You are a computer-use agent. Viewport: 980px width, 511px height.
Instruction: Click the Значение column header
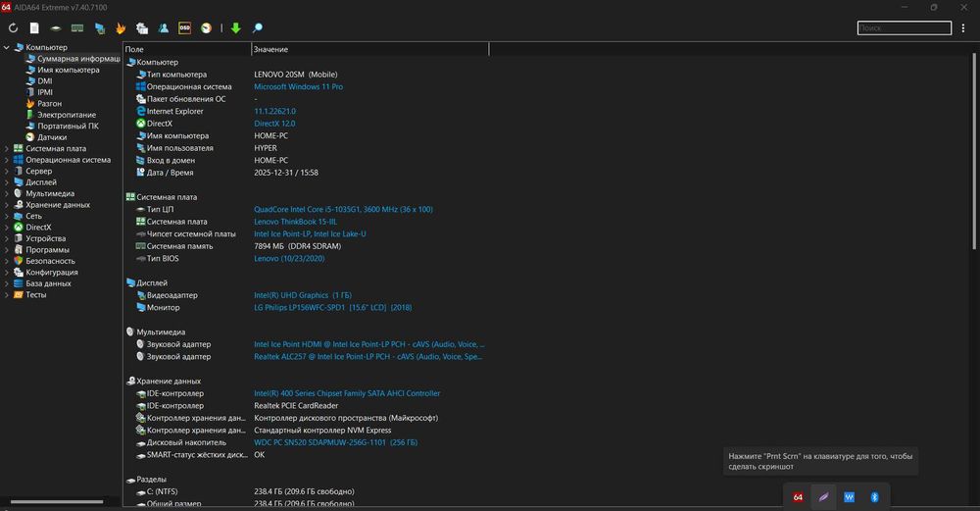[370, 49]
